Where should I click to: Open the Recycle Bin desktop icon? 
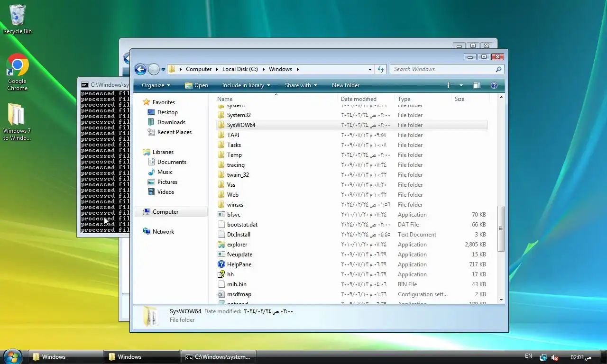click(18, 19)
